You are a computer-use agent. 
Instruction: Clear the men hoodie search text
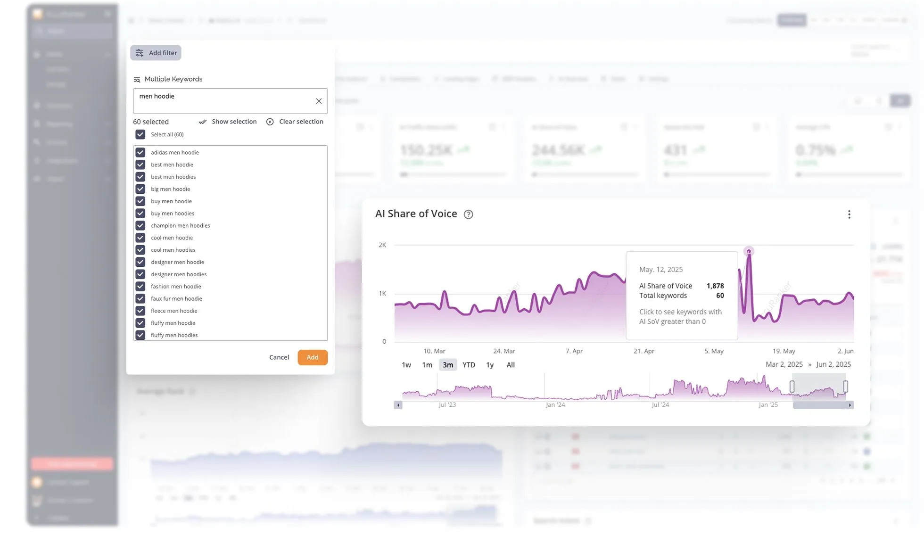click(319, 101)
